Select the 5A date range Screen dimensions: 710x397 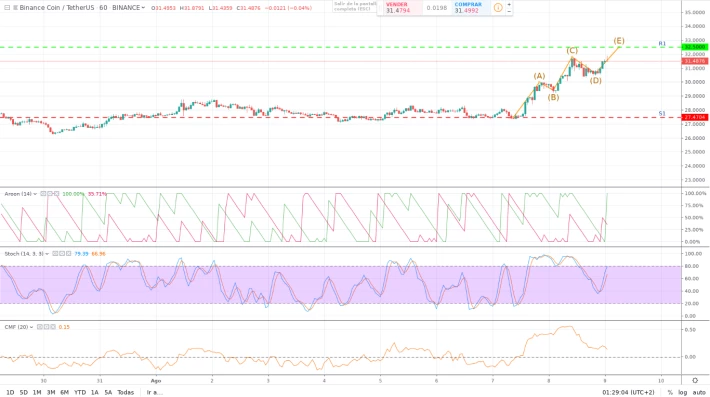pos(108,392)
